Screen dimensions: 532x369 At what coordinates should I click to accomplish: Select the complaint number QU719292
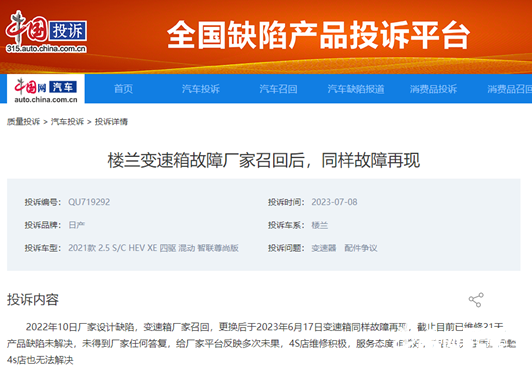click(89, 202)
